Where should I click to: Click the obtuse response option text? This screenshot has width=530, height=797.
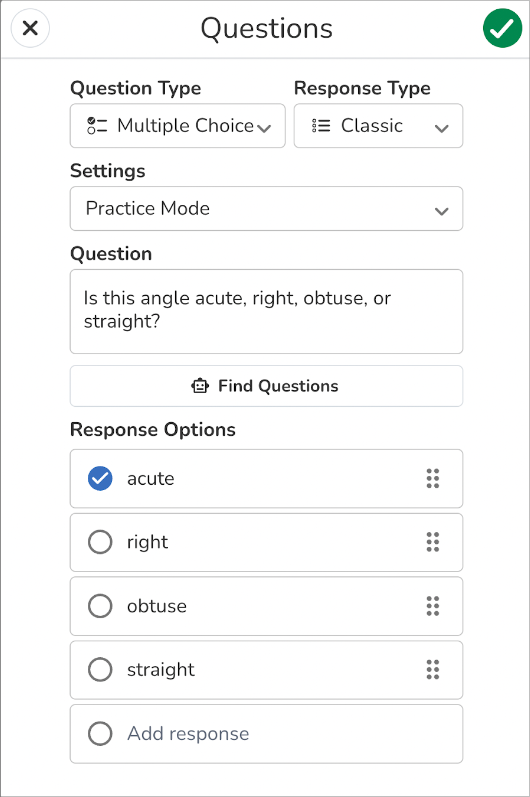[157, 606]
